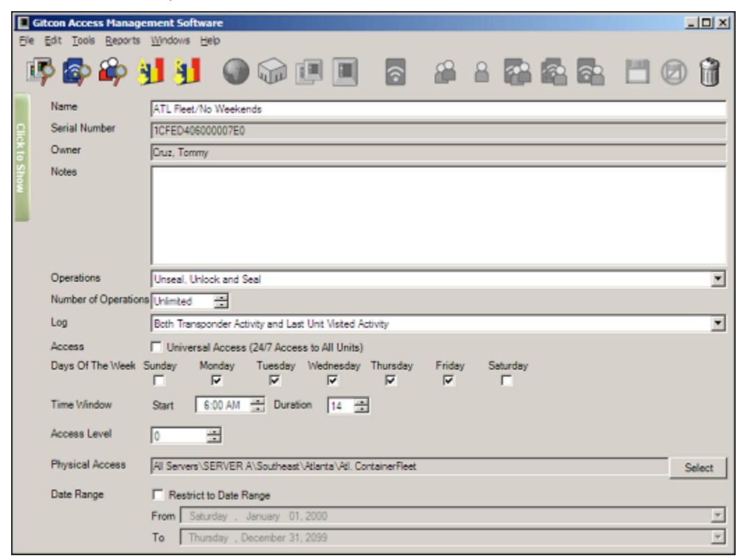Open the Help menu
This screenshot has height=560, width=744.
210,41
